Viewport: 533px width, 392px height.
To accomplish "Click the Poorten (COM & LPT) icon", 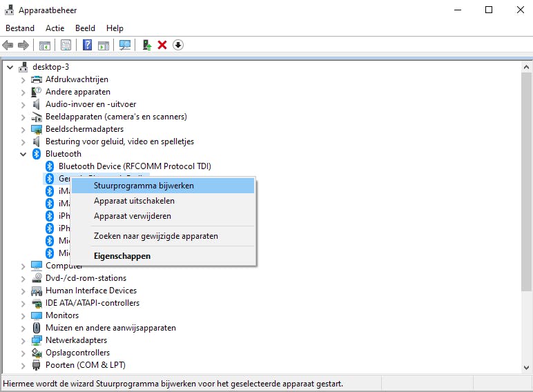I will click(36, 365).
